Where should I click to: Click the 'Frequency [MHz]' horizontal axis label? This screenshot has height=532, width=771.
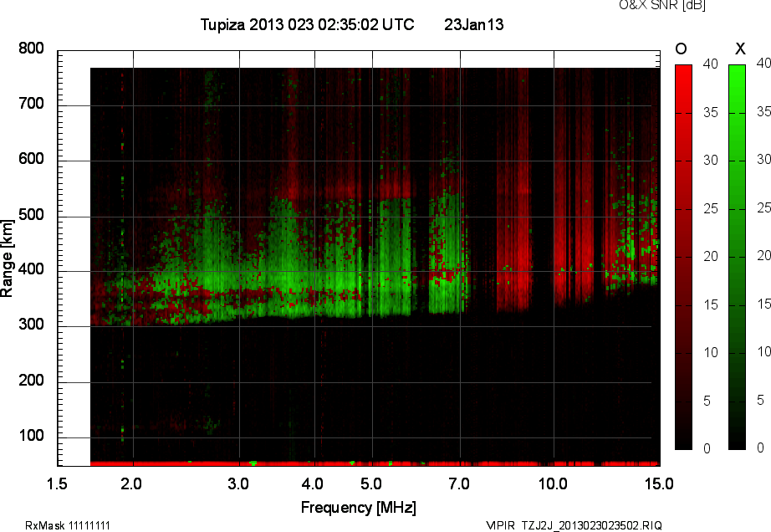tap(359, 508)
